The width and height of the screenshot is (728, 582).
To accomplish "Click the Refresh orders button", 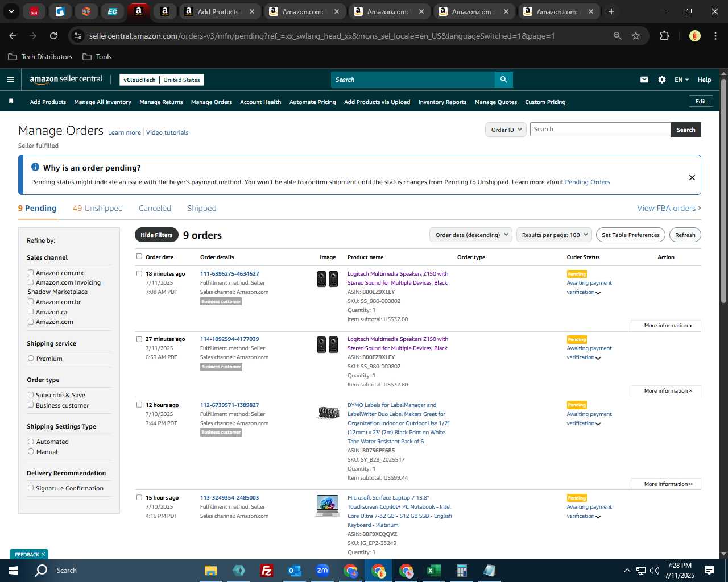I will pos(685,235).
